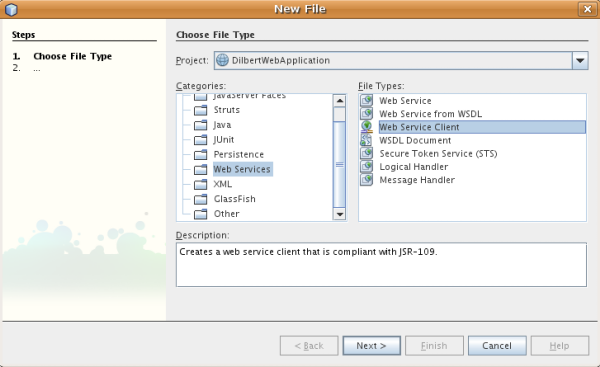Click the WSDL Document icon
Viewport: 600px width, 367px height.
(x=367, y=140)
